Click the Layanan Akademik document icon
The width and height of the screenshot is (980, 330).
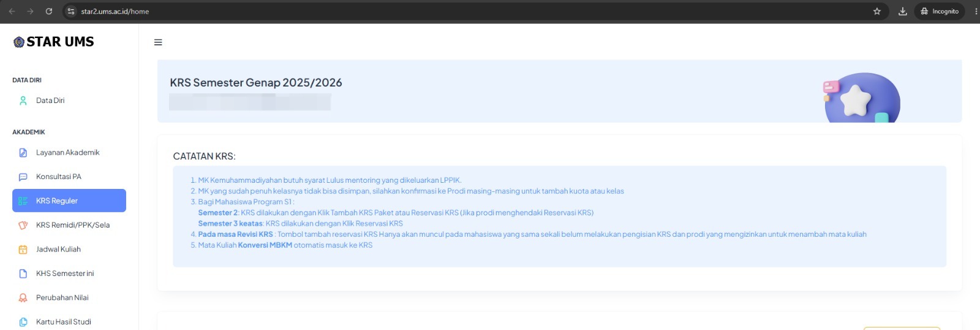click(23, 153)
